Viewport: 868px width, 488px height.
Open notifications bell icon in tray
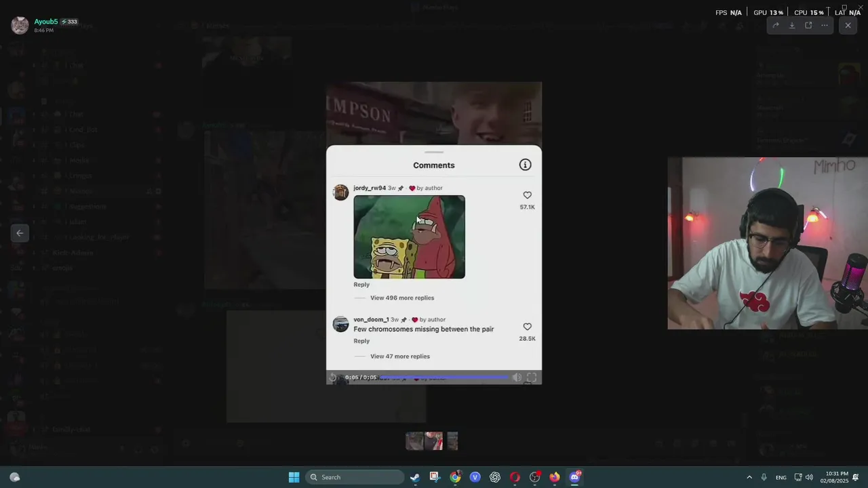pyautogui.click(x=856, y=477)
